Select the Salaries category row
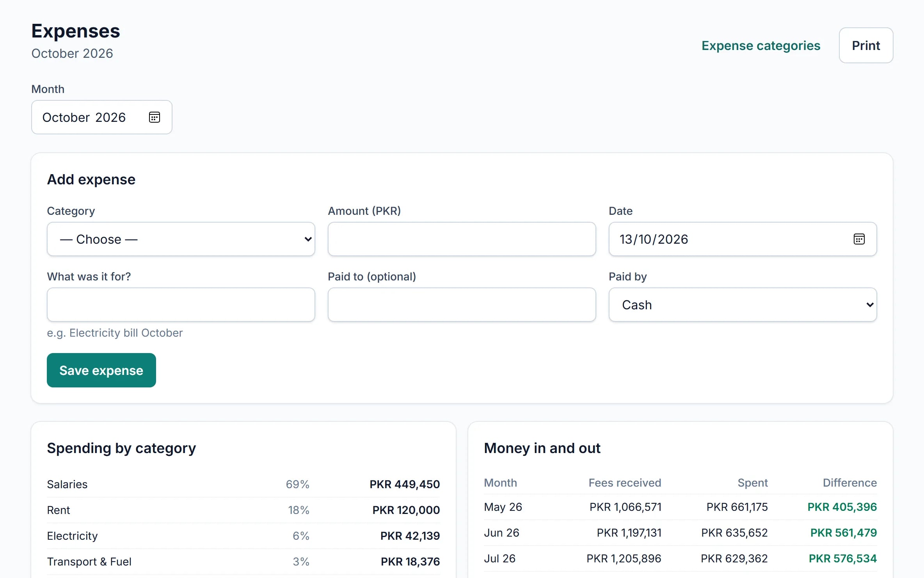Viewport: 924px width, 578px height. click(243, 484)
